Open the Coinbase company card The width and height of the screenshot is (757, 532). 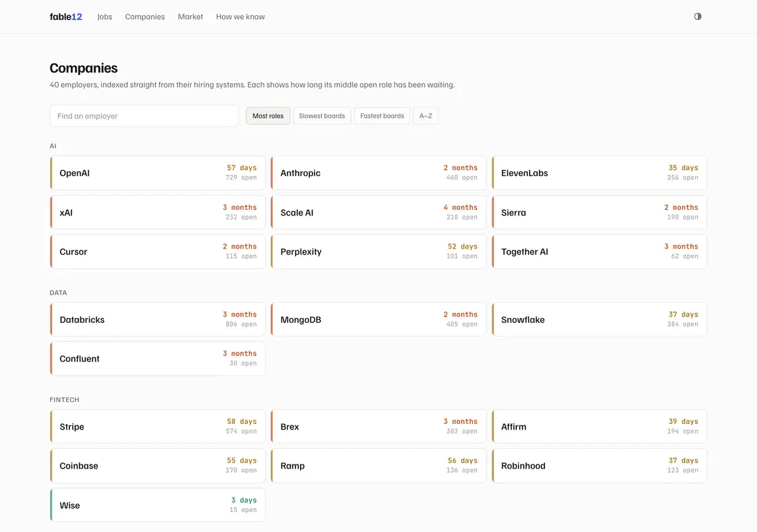(158, 466)
